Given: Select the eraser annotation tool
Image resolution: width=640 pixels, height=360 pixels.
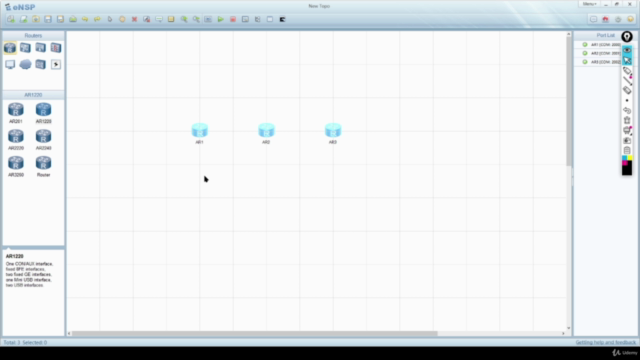Looking at the screenshot, I should pos(627,90).
